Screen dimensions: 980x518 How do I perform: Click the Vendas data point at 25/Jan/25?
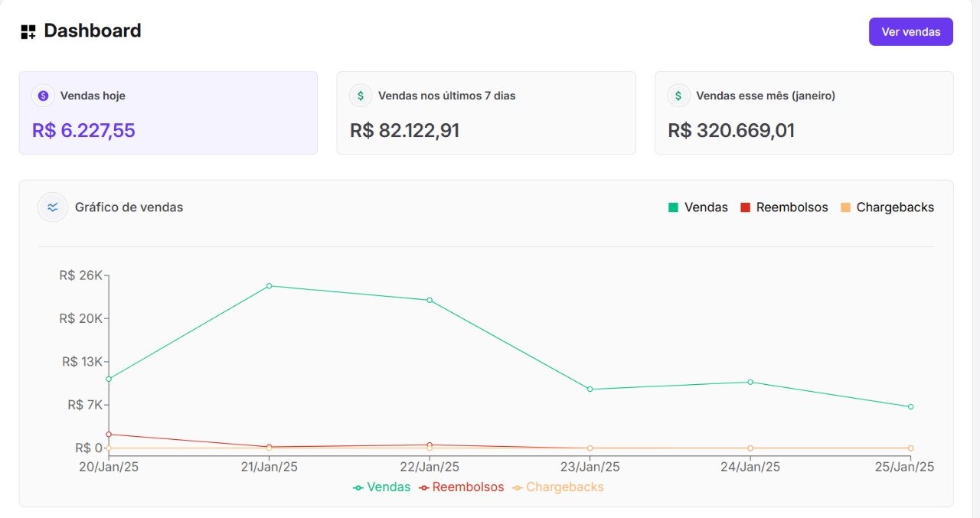tap(910, 407)
